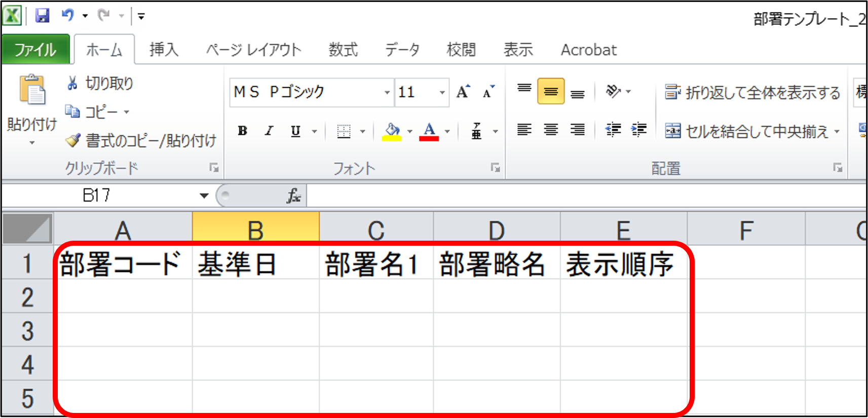Click the 貼り付け paste icon
Viewport: 868px width, 418px height.
point(32,90)
